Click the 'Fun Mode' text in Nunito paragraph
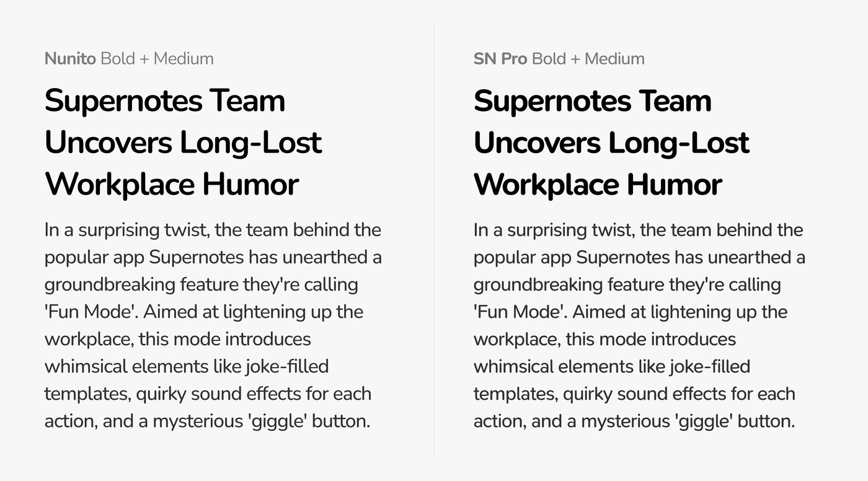The image size is (868, 481). 90,312
